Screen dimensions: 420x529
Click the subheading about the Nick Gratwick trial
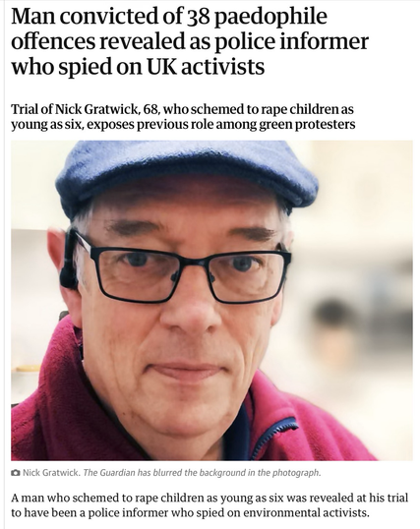point(183,117)
